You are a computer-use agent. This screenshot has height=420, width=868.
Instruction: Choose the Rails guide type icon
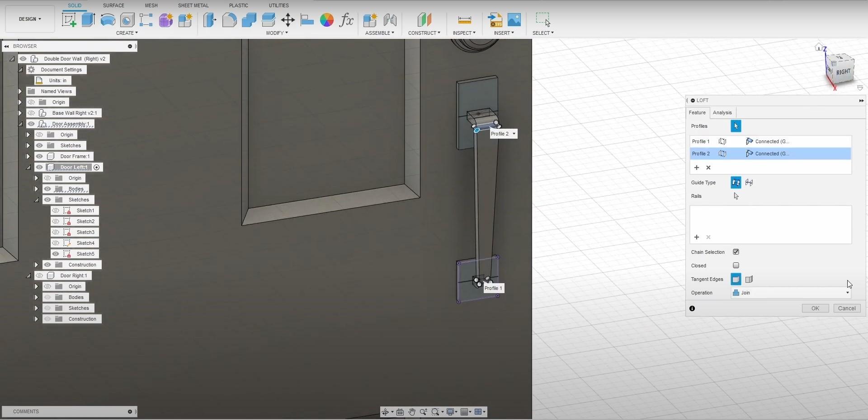[x=736, y=182]
